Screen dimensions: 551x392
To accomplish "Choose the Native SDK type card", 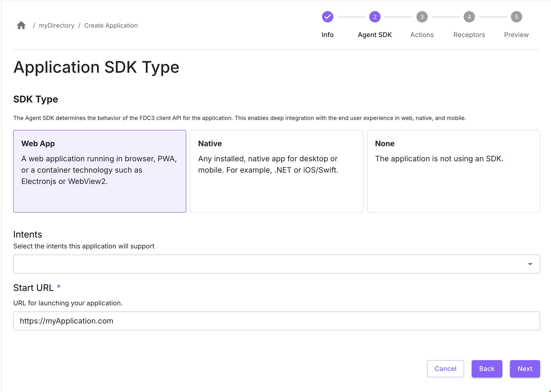I will tap(276, 171).
